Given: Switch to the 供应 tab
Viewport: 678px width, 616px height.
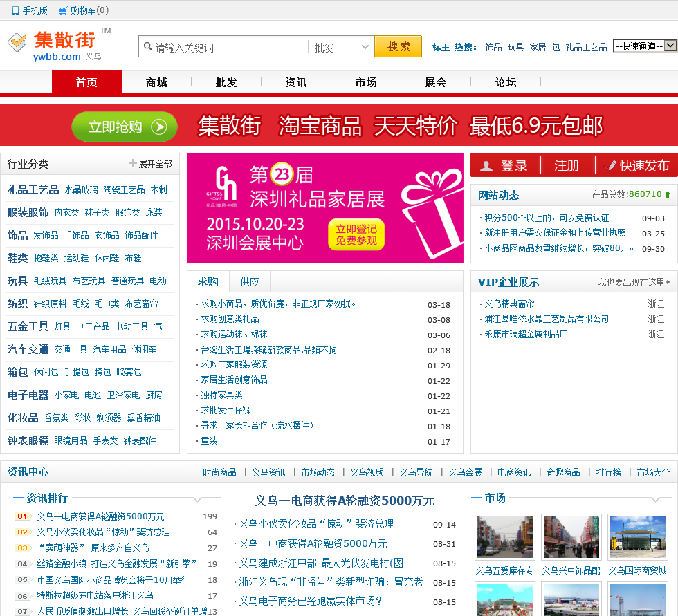Looking at the screenshot, I should 250,281.
